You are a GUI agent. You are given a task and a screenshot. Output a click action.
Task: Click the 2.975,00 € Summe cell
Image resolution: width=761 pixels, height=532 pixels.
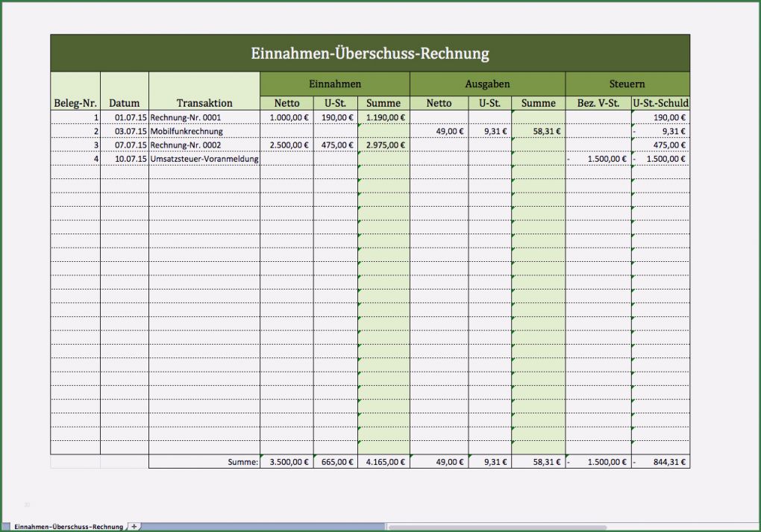(383, 145)
